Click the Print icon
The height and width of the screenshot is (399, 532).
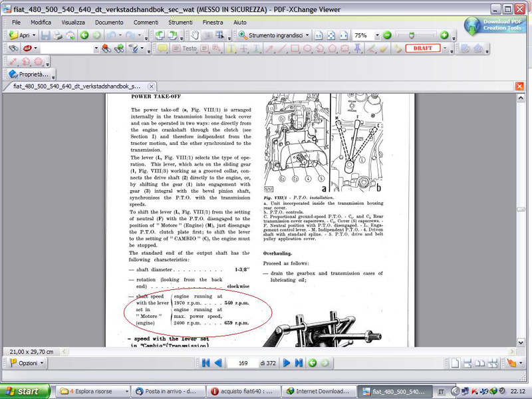coord(57,35)
